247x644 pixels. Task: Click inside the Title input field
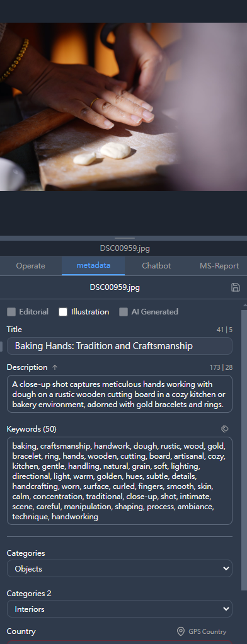[120, 346]
